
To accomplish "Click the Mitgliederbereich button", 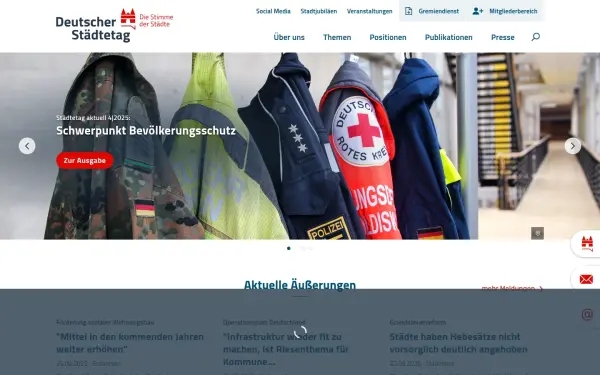I will click(505, 11).
